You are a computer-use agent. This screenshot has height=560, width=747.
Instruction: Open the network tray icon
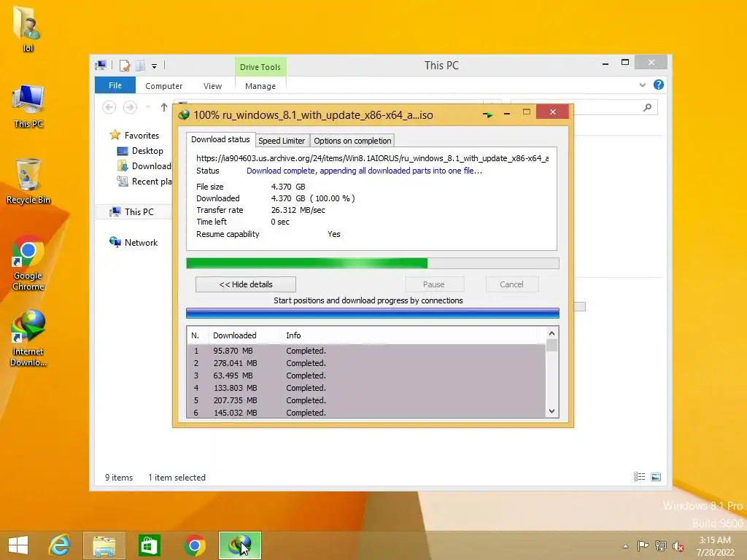[x=661, y=546]
